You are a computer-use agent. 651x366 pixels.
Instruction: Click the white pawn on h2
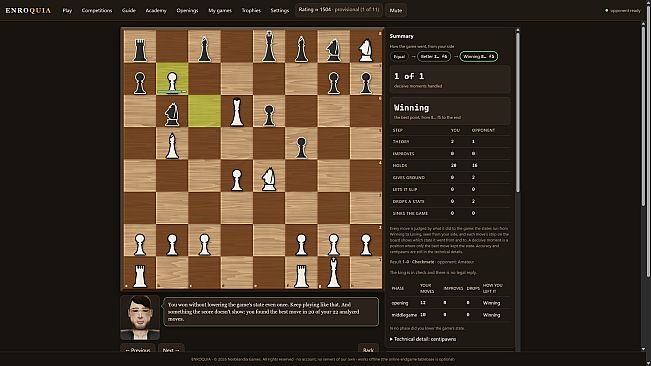(x=366, y=244)
